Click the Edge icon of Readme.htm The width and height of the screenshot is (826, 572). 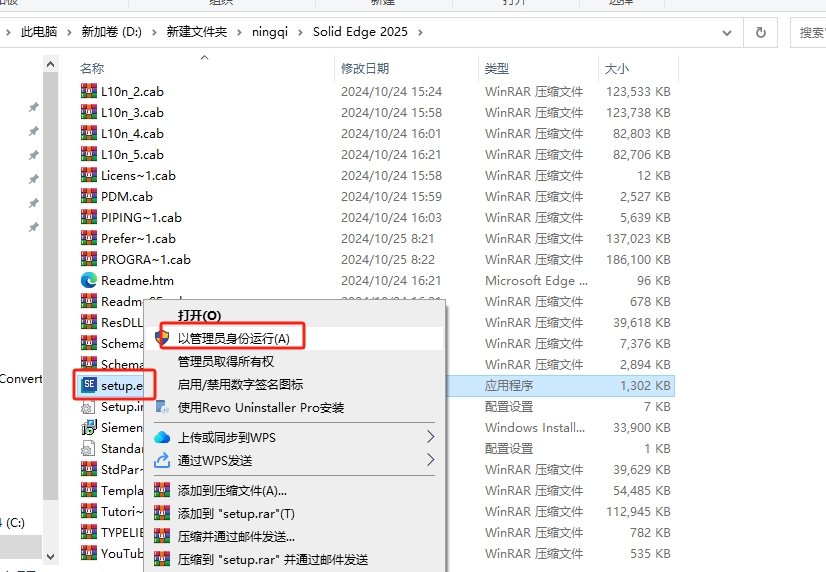88,280
